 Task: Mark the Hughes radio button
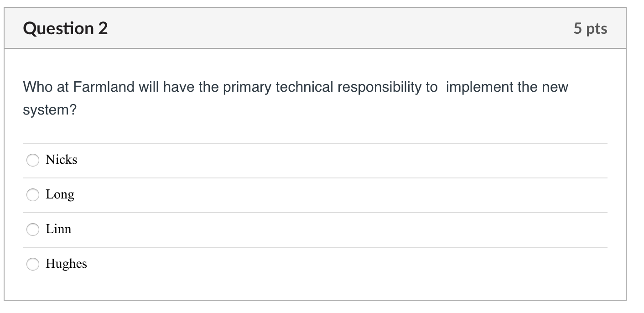33,264
